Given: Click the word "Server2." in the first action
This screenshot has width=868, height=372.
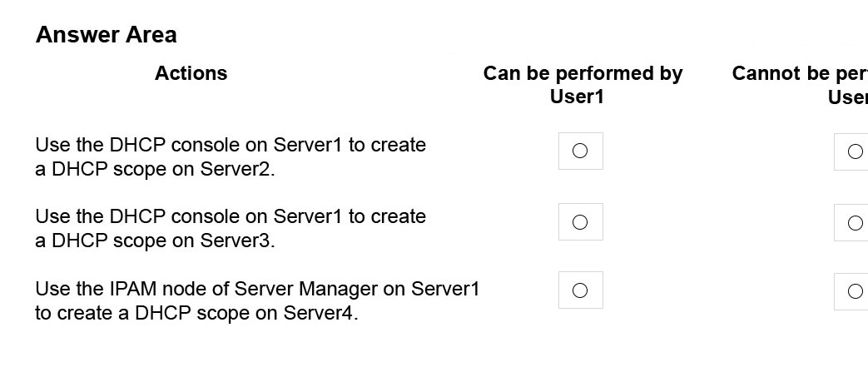Looking at the screenshot, I should pos(237,169).
